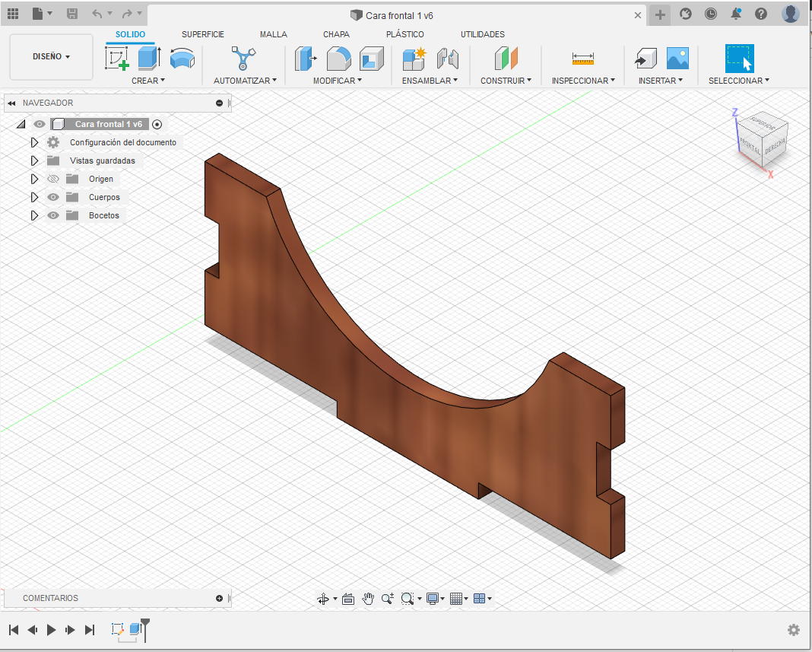Click the Measure tool under Inspeccionar
The height and width of the screenshot is (652, 812).
tap(583, 59)
